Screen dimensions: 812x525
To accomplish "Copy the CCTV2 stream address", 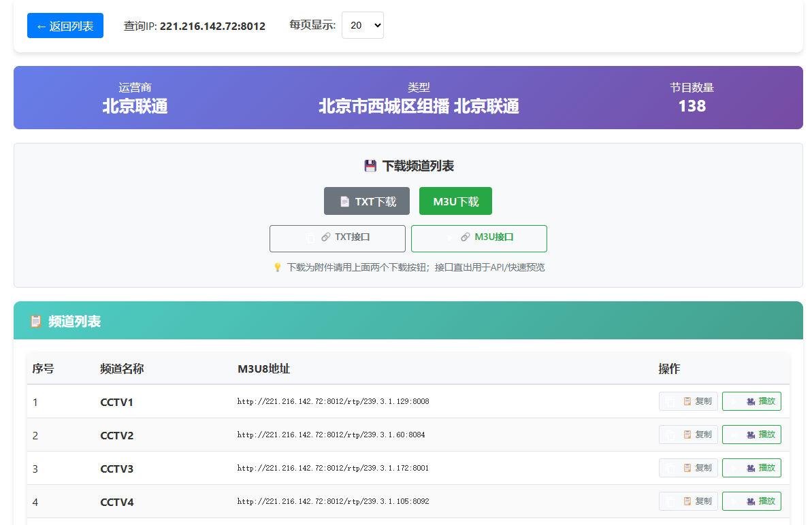I will 688,435.
